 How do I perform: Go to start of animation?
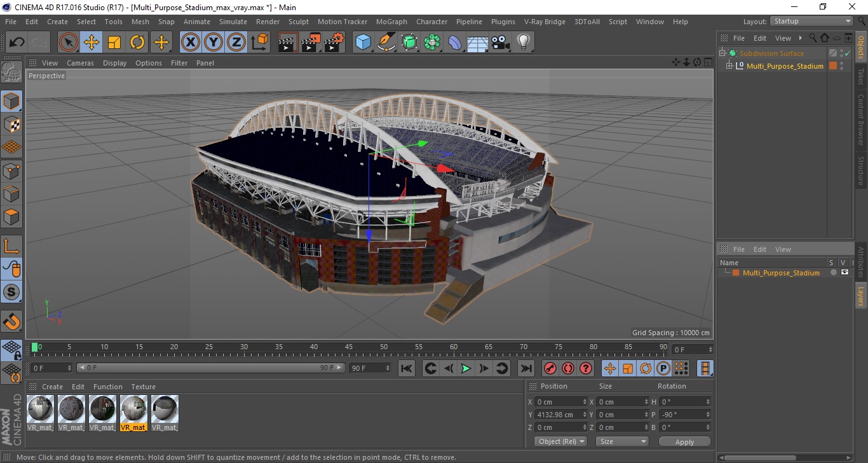tap(407, 368)
